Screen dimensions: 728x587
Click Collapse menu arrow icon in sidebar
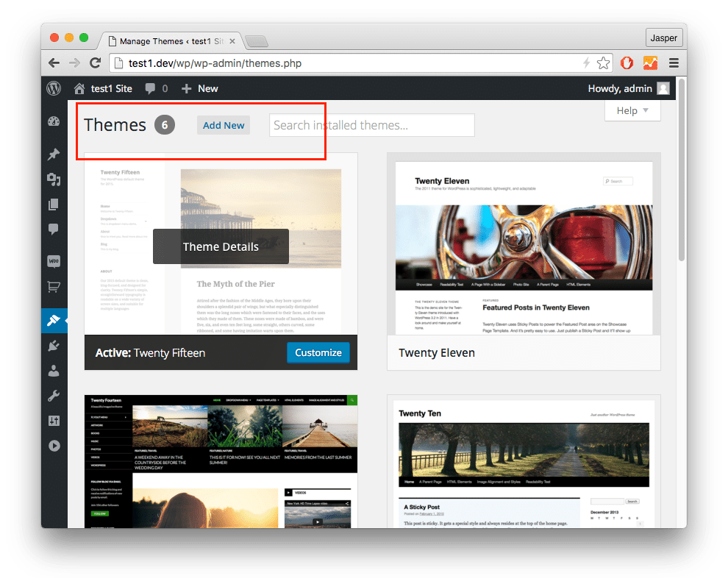[x=54, y=446]
